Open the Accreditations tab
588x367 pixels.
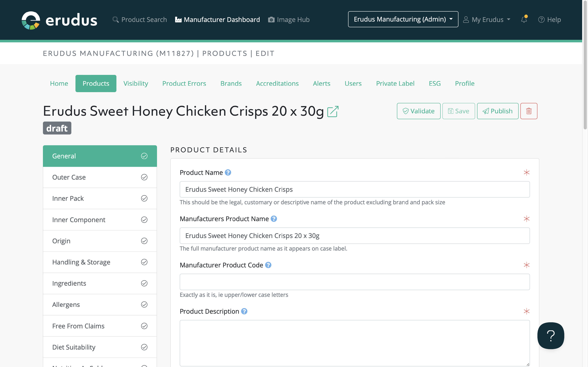click(277, 84)
